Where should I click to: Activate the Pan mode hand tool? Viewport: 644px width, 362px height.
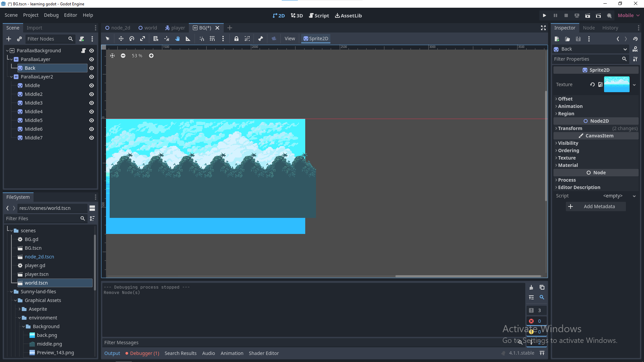[177, 39]
